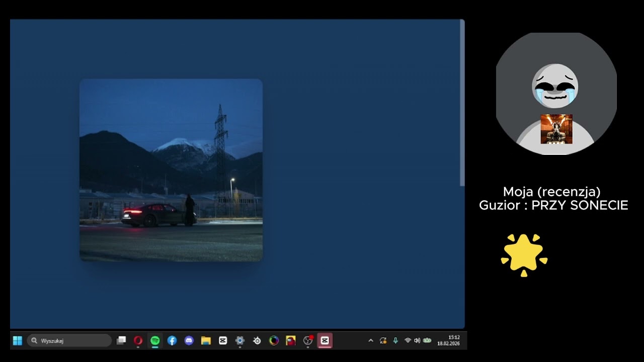The width and height of the screenshot is (644, 362).
Task: Click the Wyszukaj search box
Action: coord(69,341)
